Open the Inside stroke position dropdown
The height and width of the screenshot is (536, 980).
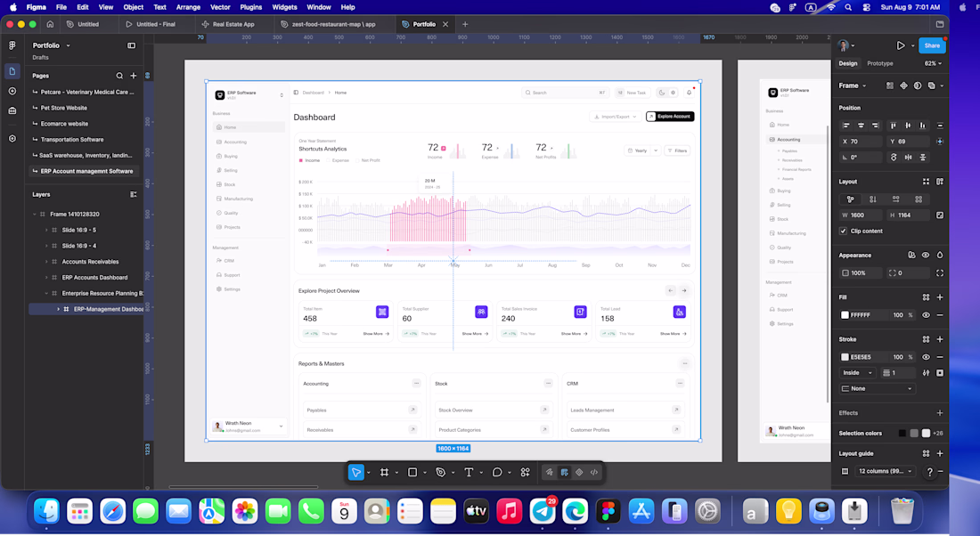(x=857, y=373)
